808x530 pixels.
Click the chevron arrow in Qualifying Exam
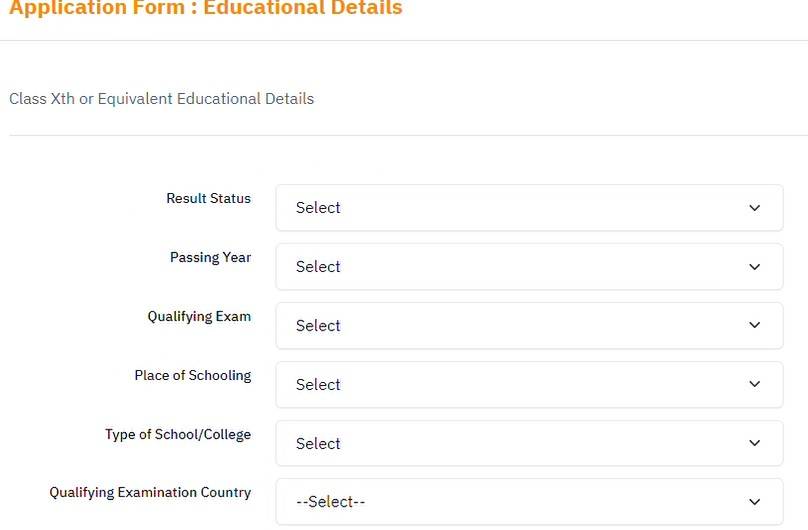[x=754, y=325]
